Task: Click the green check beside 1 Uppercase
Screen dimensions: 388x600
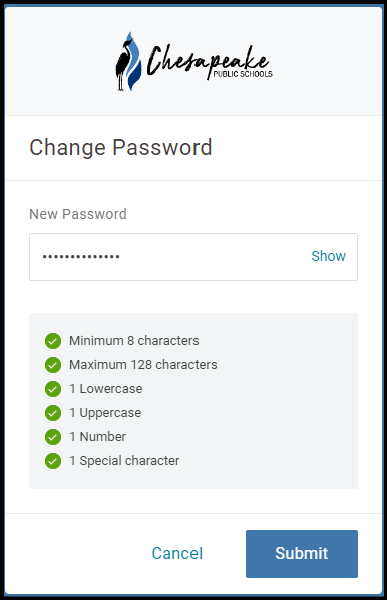Action: tap(53, 413)
